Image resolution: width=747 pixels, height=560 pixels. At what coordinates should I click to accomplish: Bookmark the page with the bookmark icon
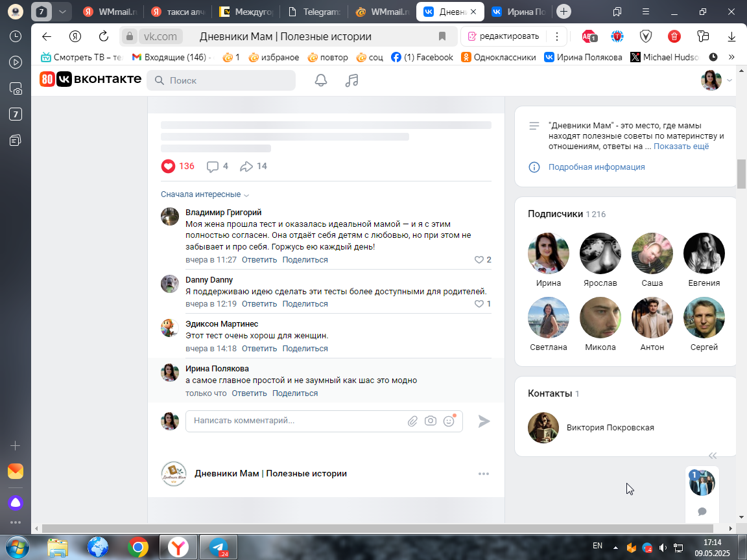point(442,36)
